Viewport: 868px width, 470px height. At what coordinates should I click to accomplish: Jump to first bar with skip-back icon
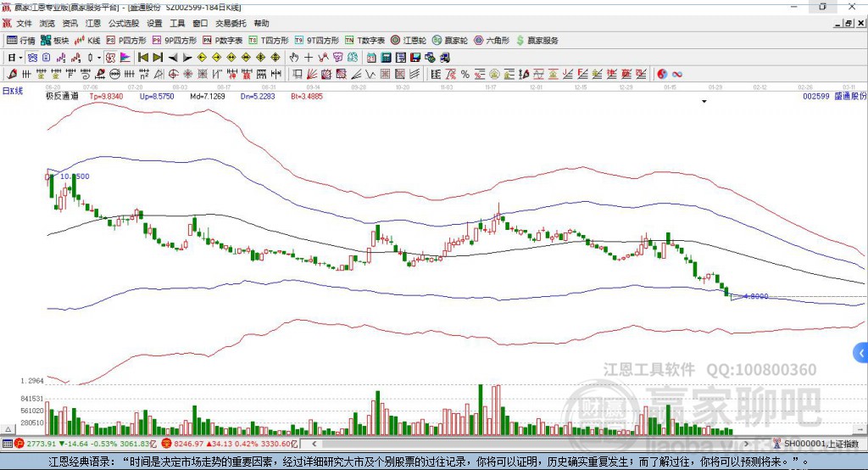click(x=142, y=58)
